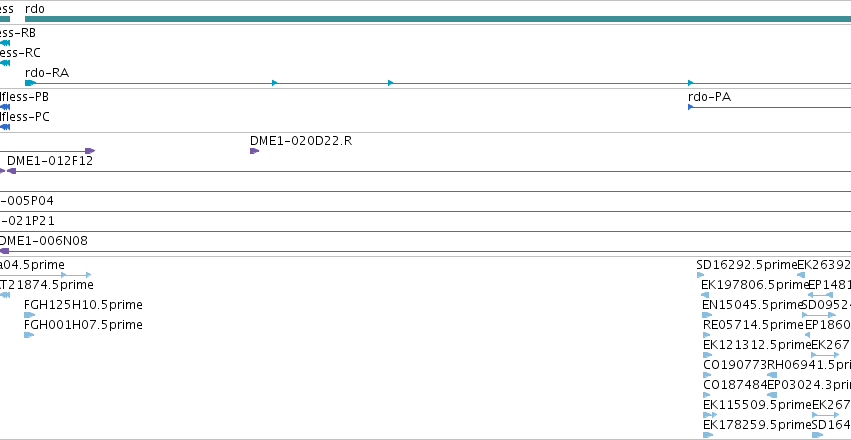Viewport: 851px width, 440px height.
Task: Click the FGH001H07.5prime arrow glyph
Action: (x=29, y=335)
